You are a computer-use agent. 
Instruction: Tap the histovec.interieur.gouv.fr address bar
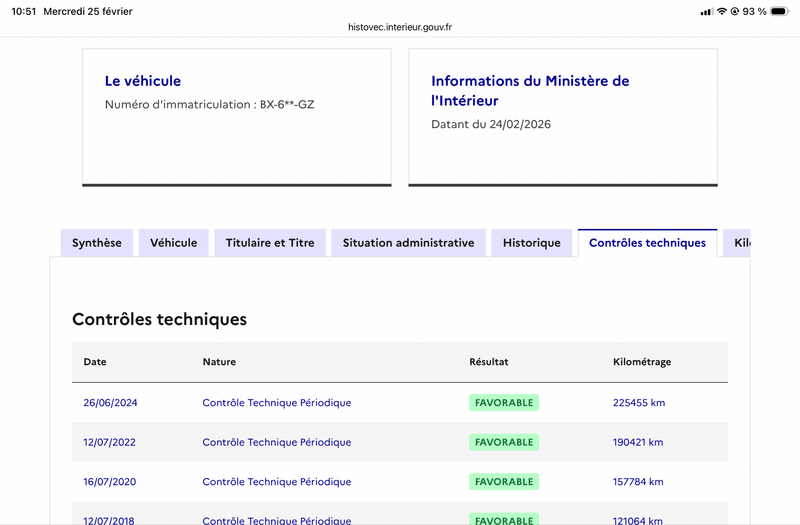[400, 28]
